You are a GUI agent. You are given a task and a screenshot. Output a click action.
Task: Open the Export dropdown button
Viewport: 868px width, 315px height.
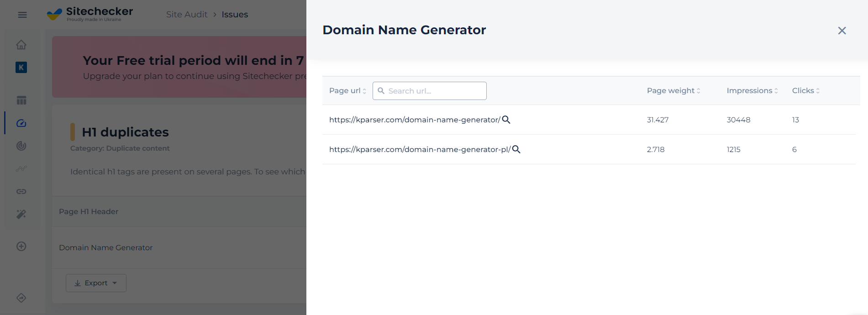pyautogui.click(x=96, y=283)
